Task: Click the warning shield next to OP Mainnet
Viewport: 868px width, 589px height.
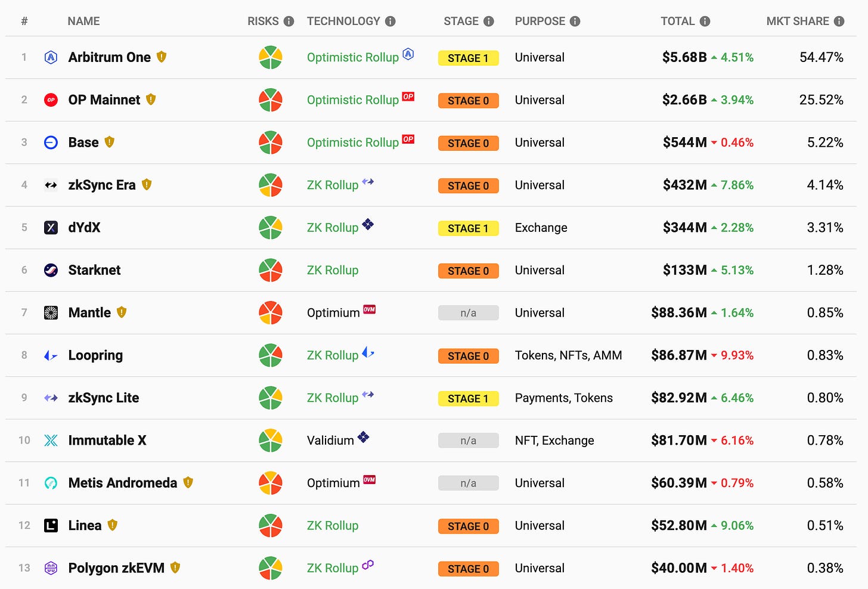Action: pyautogui.click(x=151, y=99)
